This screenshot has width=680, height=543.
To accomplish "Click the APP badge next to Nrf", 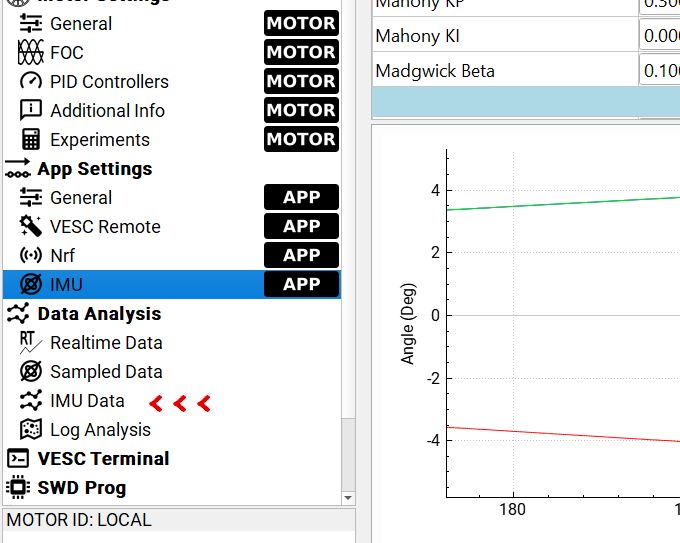I will click(301, 256).
